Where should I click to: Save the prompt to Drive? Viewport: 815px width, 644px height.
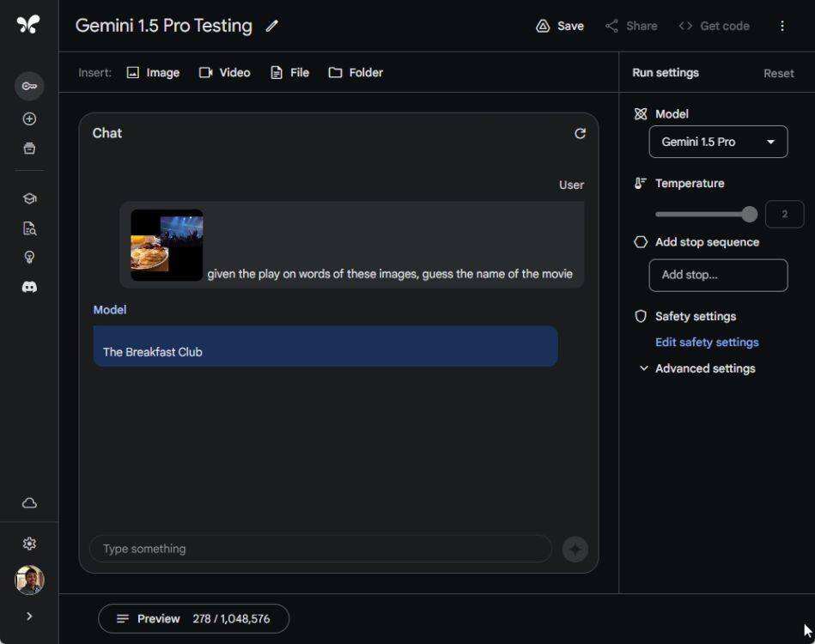[559, 26]
